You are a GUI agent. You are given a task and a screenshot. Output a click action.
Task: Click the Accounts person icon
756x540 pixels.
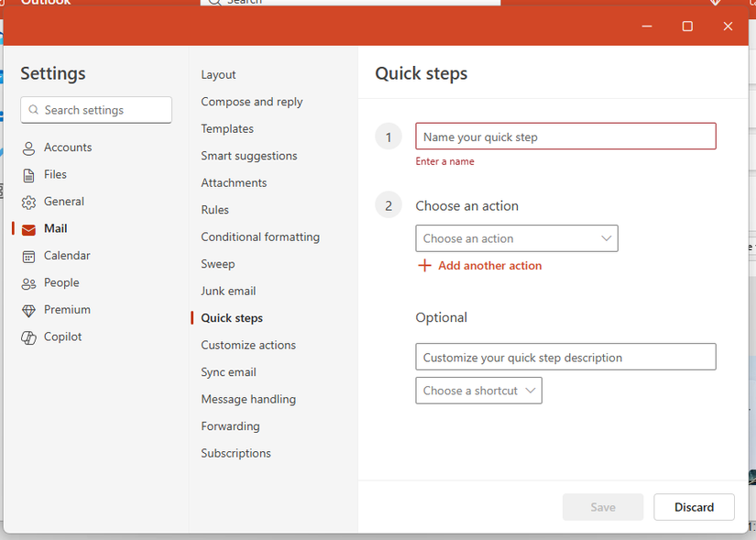pos(28,148)
